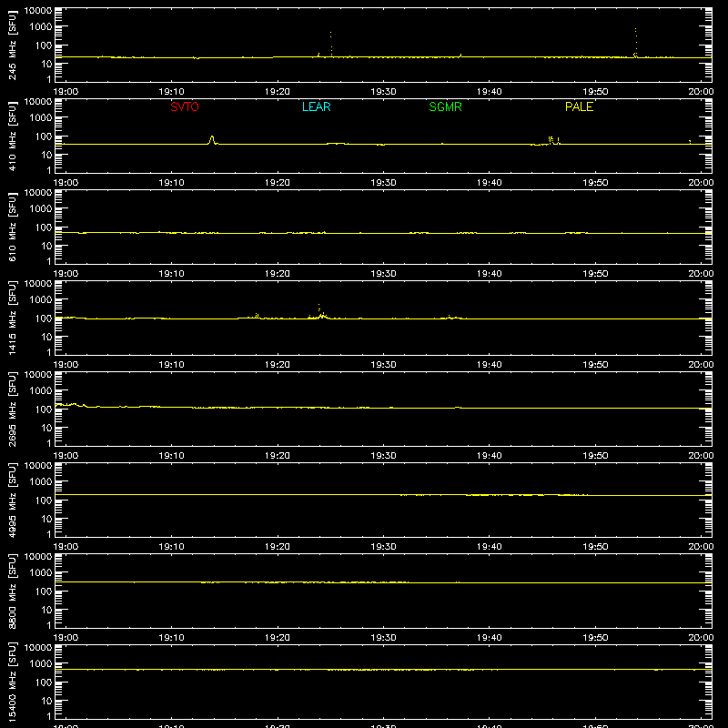This screenshot has height=728, width=728.
Task: Click 19:00 tick label under 245 MHz plot
Action: (x=66, y=92)
